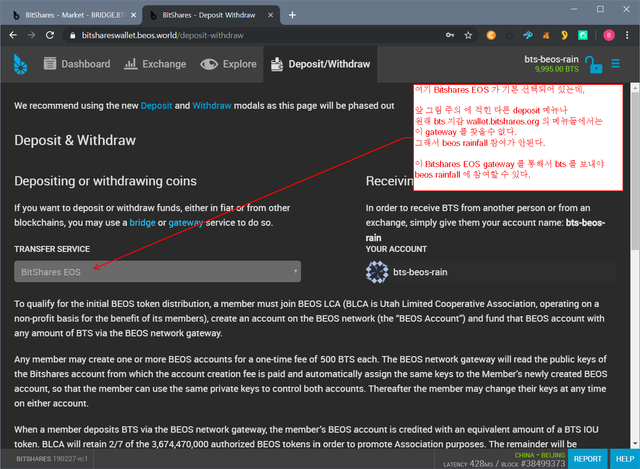This screenshot has width=640, height=469.
Task: Click the page scrollbar down arrow
Action: coord(635,444)
